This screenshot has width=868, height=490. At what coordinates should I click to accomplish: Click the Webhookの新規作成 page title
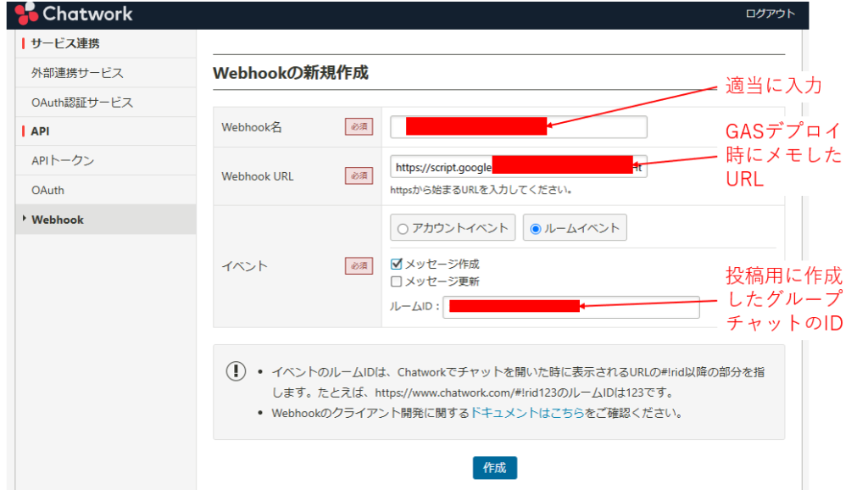(291, 73)
